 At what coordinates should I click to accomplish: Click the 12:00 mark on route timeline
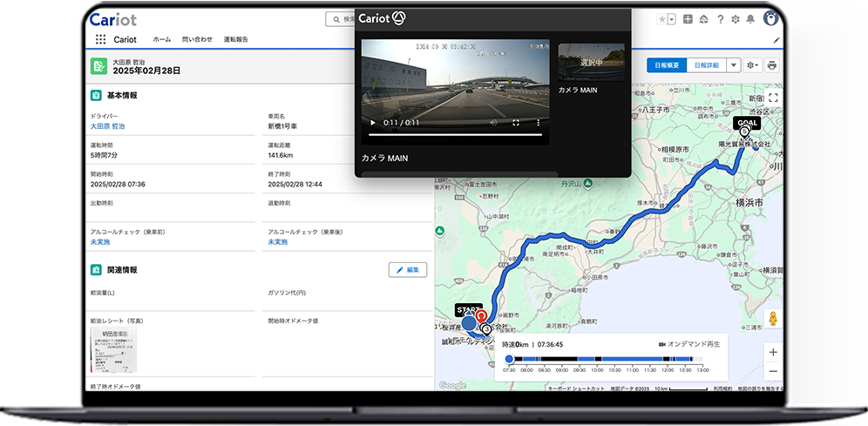point(668,369)
